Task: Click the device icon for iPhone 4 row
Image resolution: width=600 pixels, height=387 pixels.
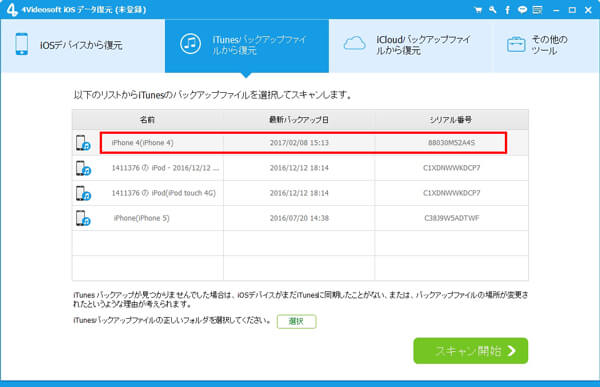Action: (x=83, y=143)
